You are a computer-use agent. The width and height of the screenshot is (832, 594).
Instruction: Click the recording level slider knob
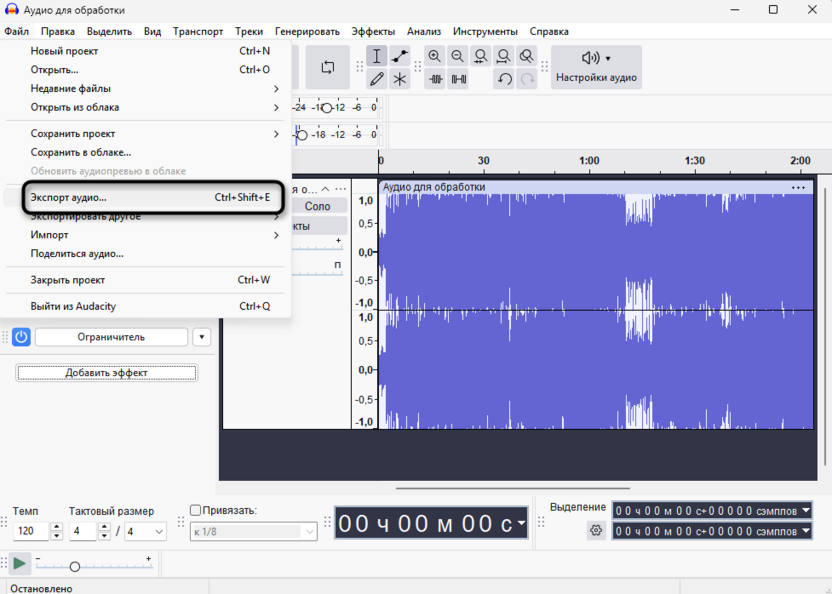[327, 108]
